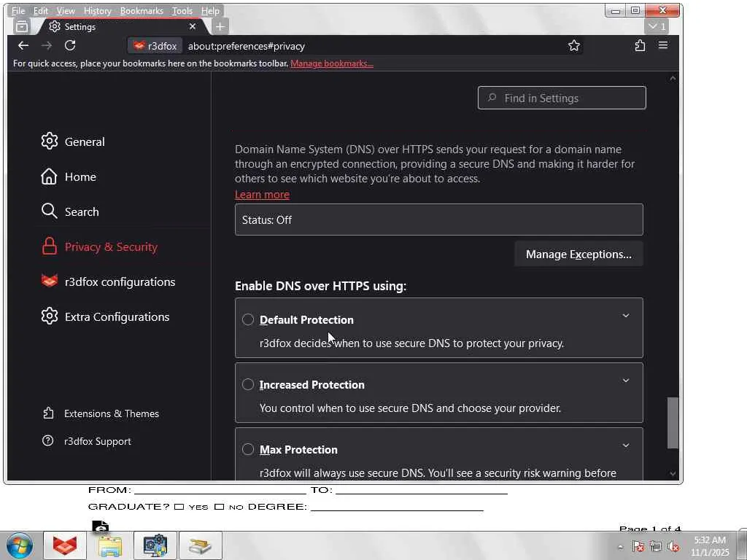
Task: Open a new tab with the plus button
Action: (220, 27)
